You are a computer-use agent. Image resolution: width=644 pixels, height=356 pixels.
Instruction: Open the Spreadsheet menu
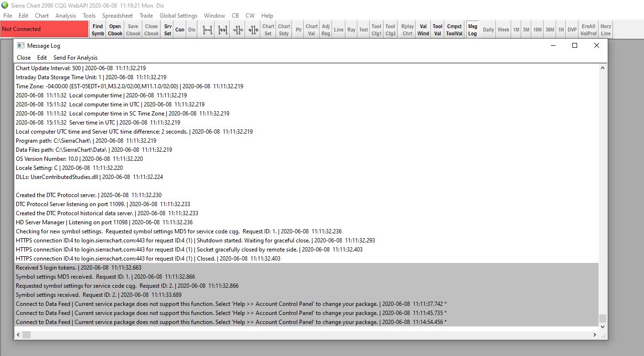point(118,16)
